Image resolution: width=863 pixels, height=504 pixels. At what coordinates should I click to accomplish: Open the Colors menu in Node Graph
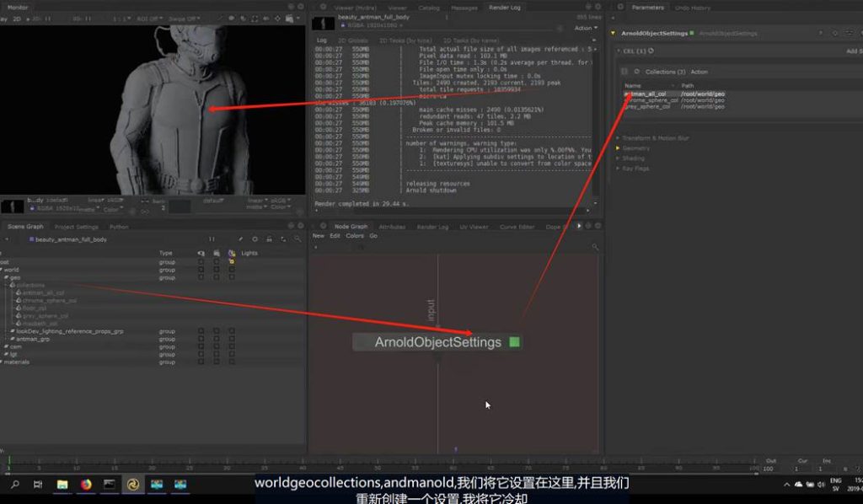[x=354, y=236]
